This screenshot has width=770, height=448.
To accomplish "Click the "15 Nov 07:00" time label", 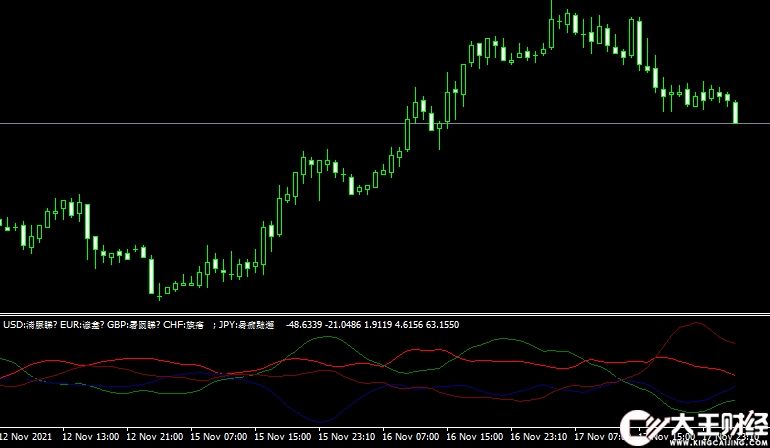I will [x=219, y=436].
